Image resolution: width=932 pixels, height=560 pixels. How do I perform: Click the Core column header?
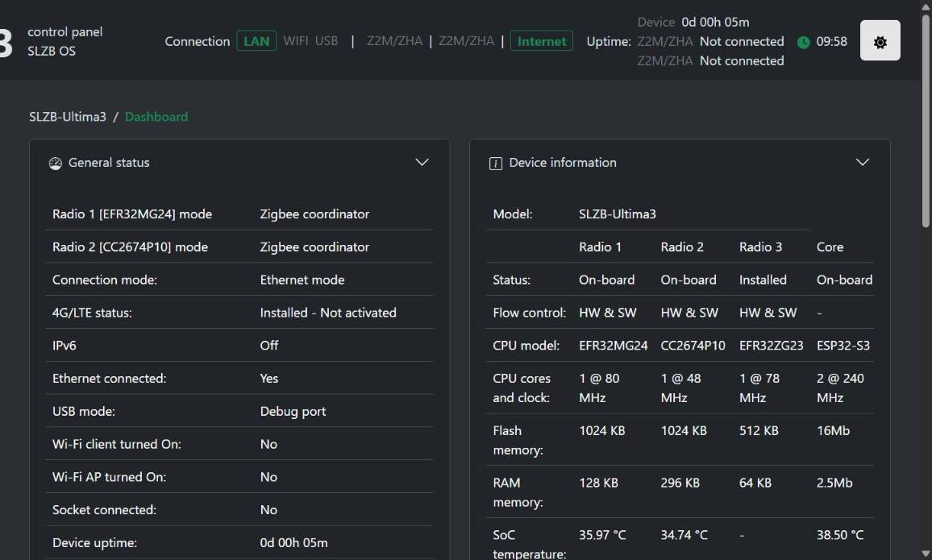click(830, 247)
